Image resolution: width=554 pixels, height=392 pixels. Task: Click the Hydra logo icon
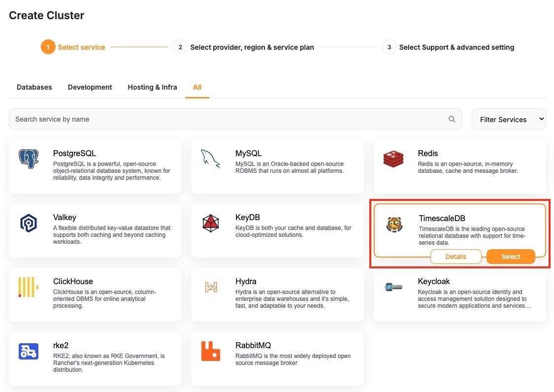211,287
